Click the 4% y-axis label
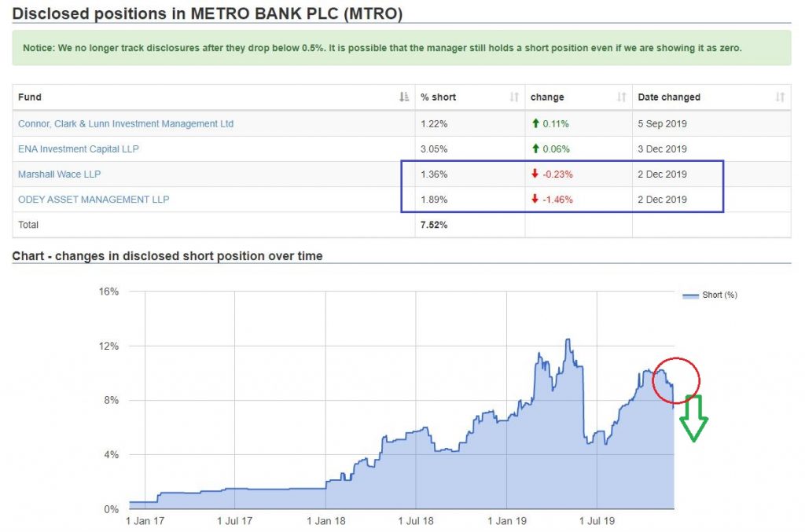This screenshot has width=805, height=532. point(112,454)
